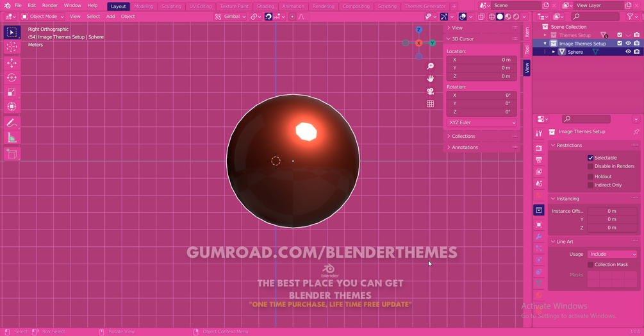Open the Add menu in viewport header
This screenshot has width=644, height=336.
(x=110, y=17)
